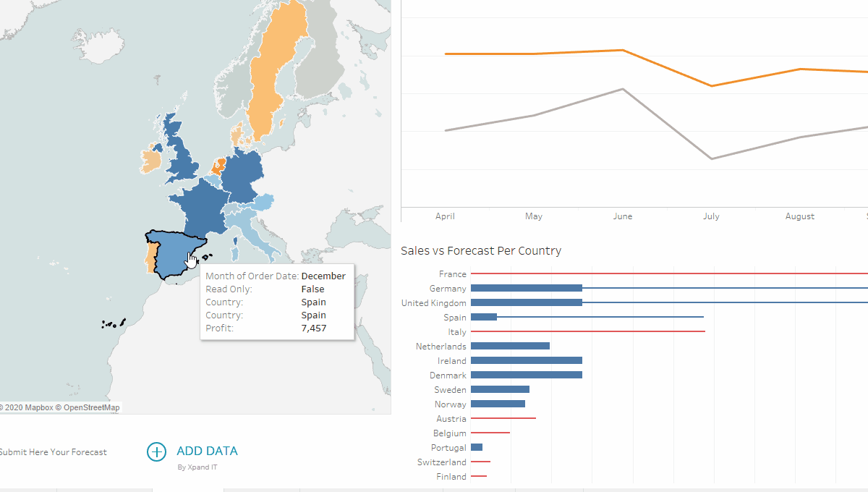
Task: Click the Portugal bar
Action: (476, 447)
